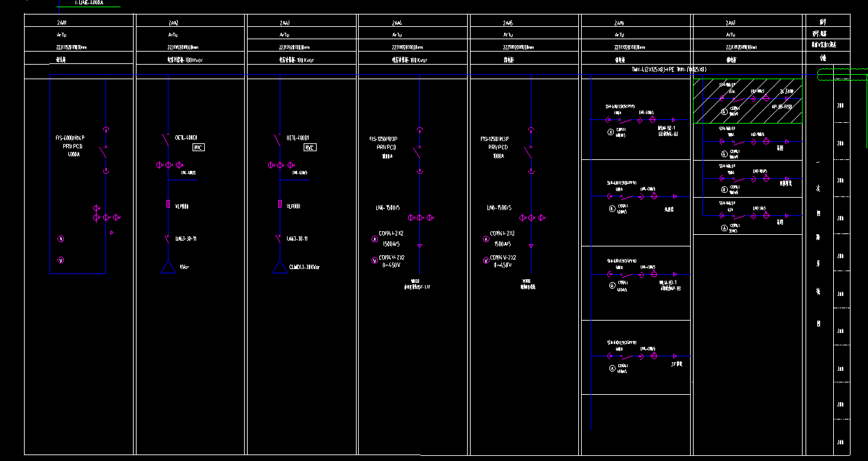Image resolution: width=868 pixels, height=461 pixels.
Task: Click the green I-LINE-4000A label at top
Action: pos(89,3)
